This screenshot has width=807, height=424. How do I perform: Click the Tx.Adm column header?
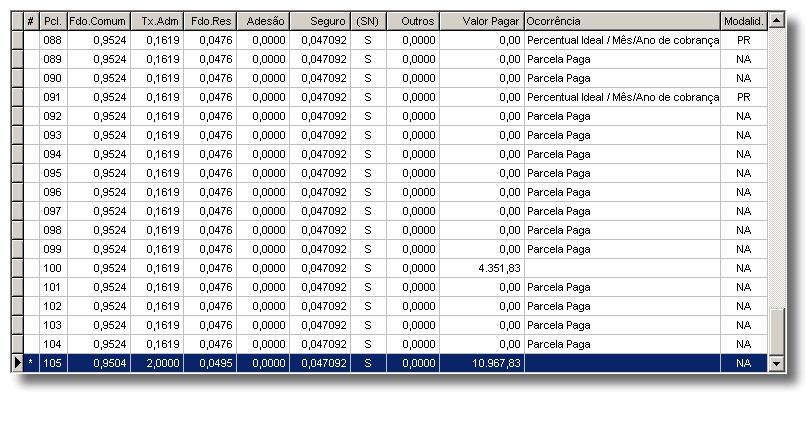(x=157, y=21)
